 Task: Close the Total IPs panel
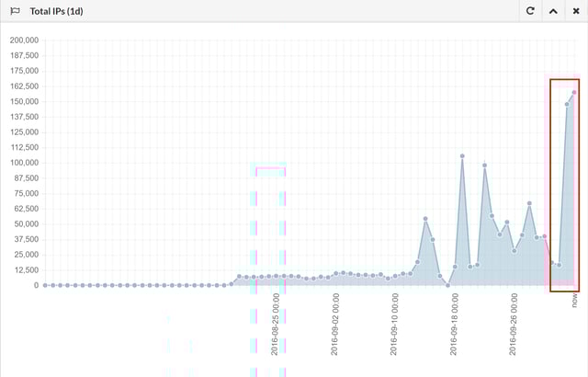pos(575,11)
